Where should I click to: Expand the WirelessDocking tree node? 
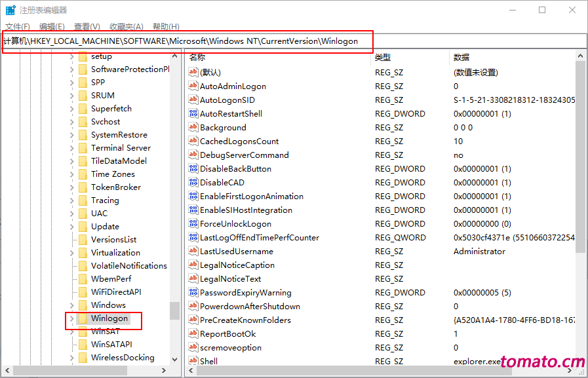[71, 358]
